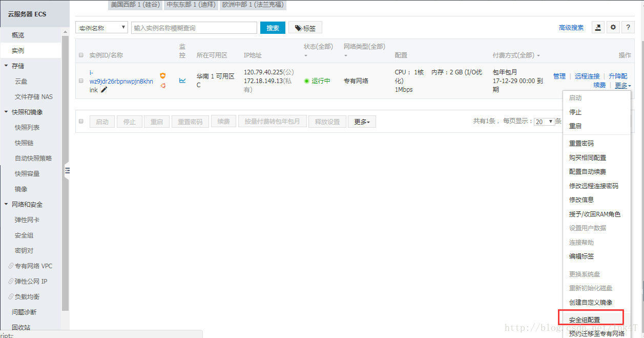This screenshot has width=644, height=338.
Task: Click the Ubuntu OS icon in the instance row
Action: pos(163,86)
